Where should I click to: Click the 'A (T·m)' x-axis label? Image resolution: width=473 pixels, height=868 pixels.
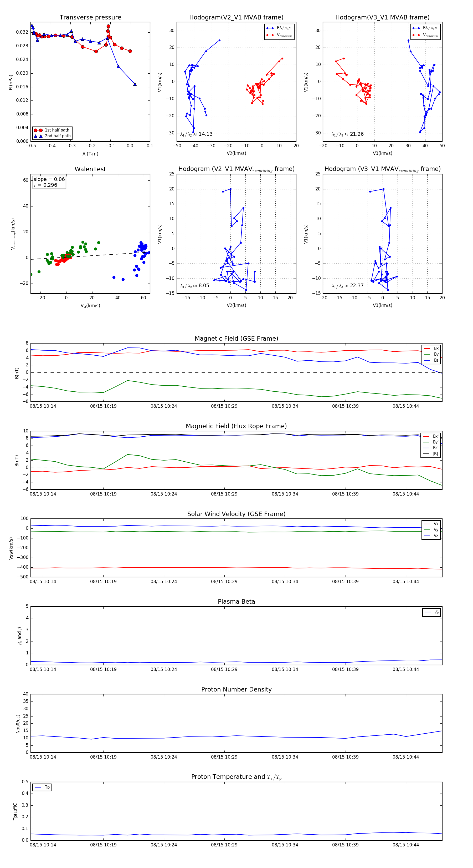click(90, 154)
